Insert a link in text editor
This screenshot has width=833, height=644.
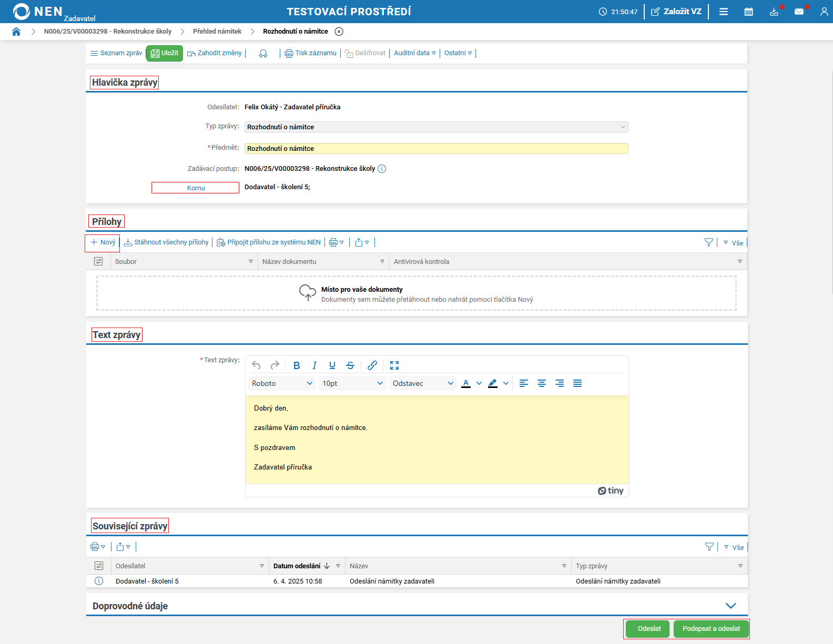[372, 365]
